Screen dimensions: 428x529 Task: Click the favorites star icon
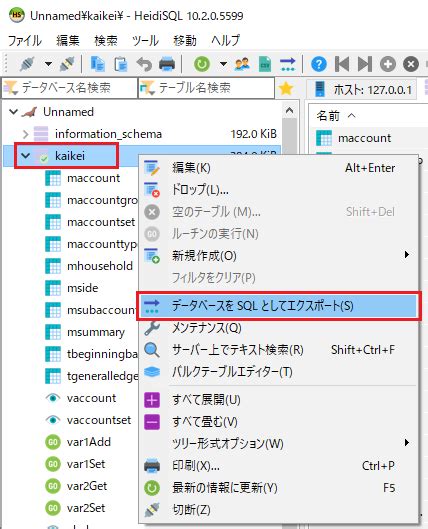coord(286,88)
